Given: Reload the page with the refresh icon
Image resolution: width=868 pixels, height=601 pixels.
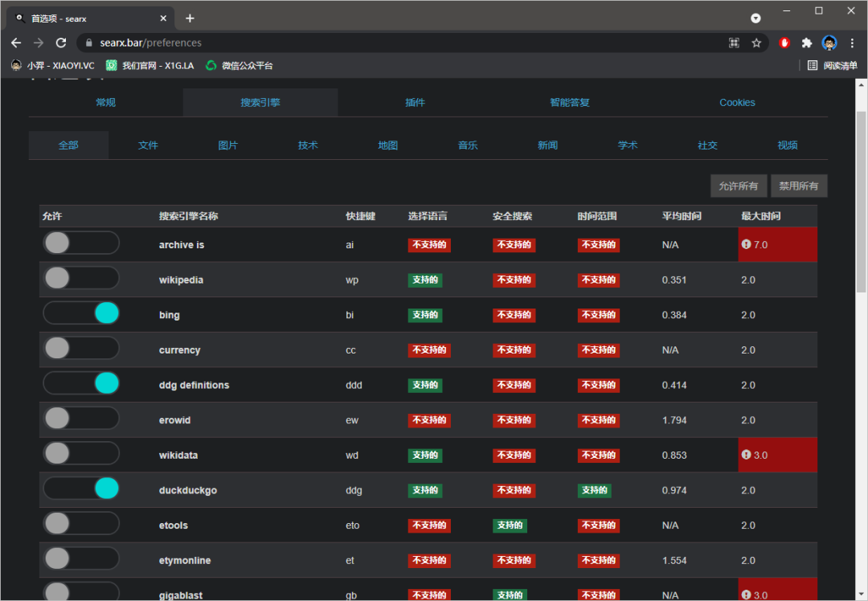Looking at the screenshot, I should pos(61,43).
